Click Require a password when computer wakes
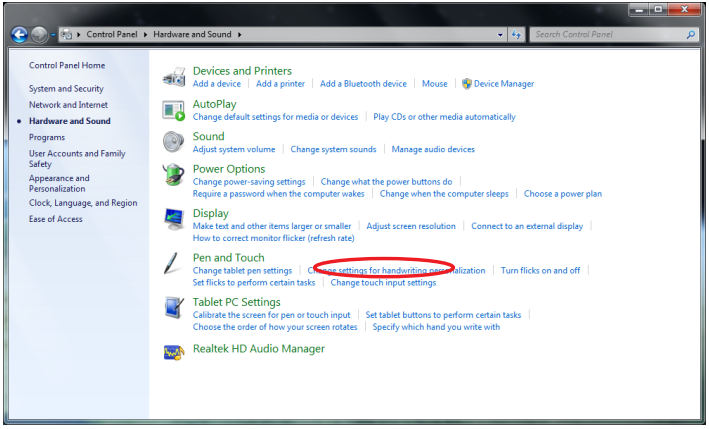This screenshot has height=429, width=709. click(278, 194)
